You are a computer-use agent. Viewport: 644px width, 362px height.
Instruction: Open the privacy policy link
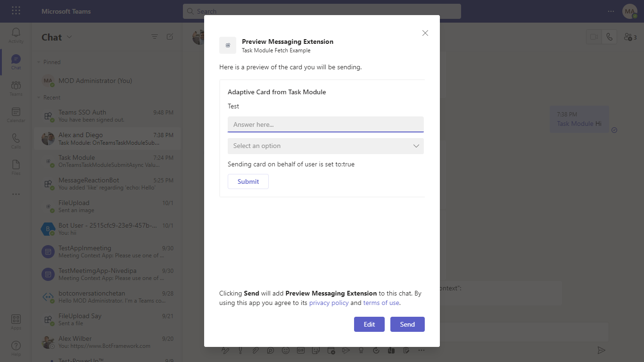pos(329,303)
